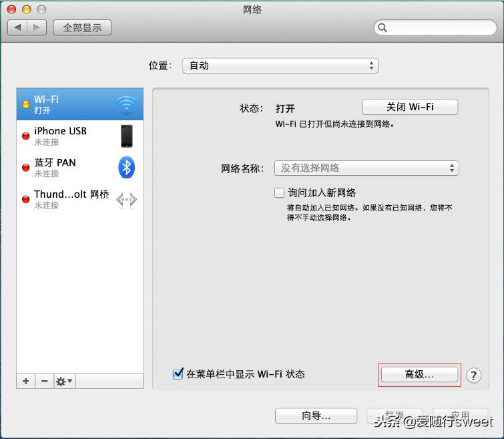Click the red close window button
This screenshot has height=439, width=504.
[11, 9]
